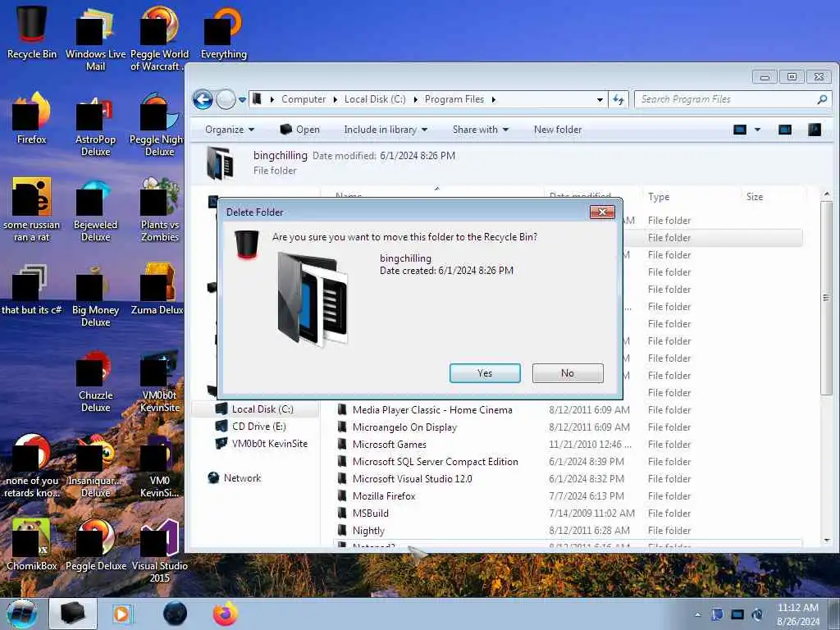Click the search magnifier icon
The width and height of the screenshot is (840, 630).
point(822,99)
